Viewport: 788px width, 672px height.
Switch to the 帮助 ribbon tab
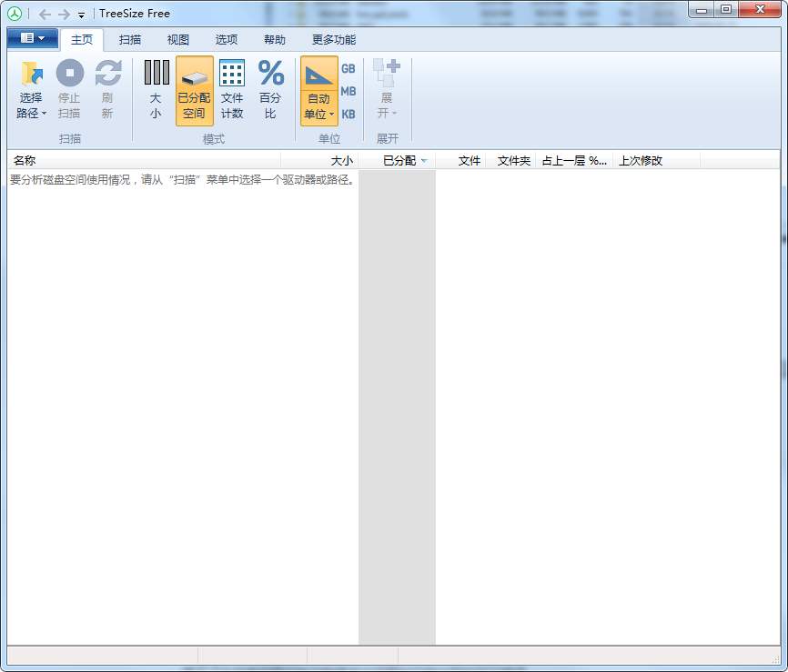pyautogui.click(x=275, y=40)
